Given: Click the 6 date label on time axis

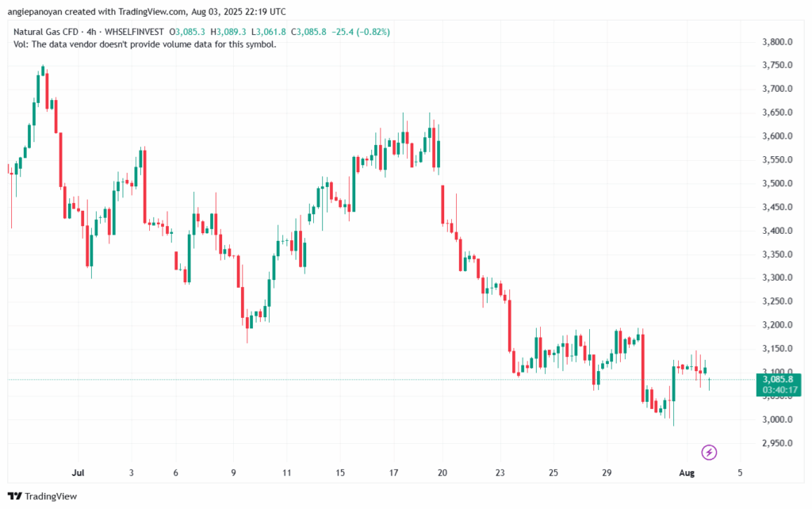Looking at the screenshot, I should click(175, 473).
